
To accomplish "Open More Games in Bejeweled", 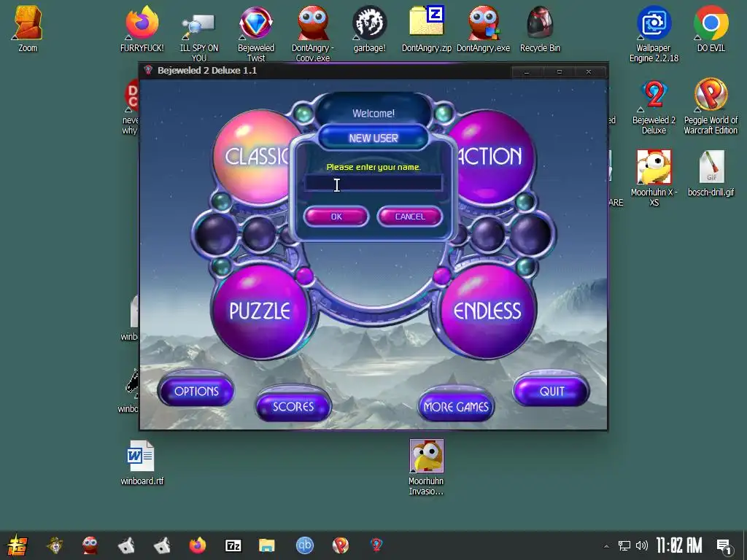I will 456,407.
